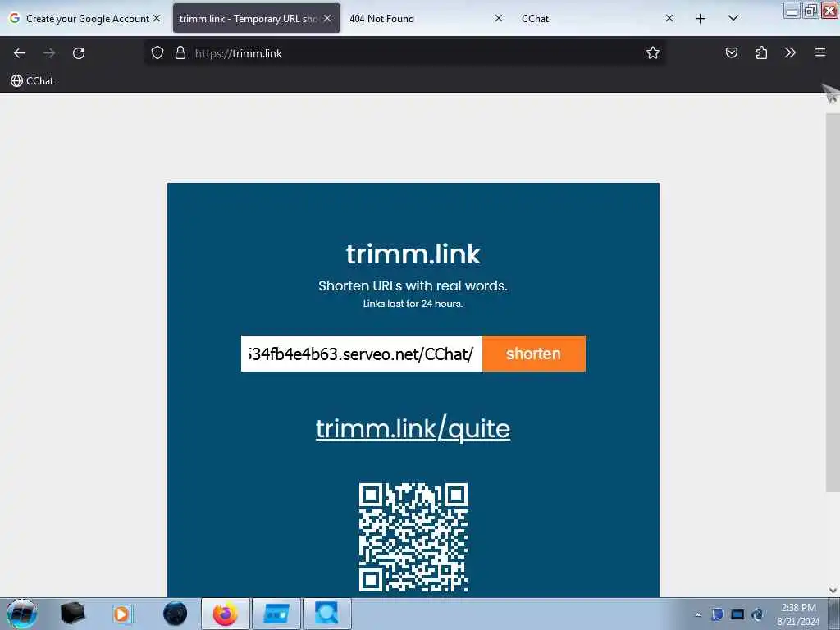
Task: Open the black box taskbar application
Action: [x=72, y=614]
